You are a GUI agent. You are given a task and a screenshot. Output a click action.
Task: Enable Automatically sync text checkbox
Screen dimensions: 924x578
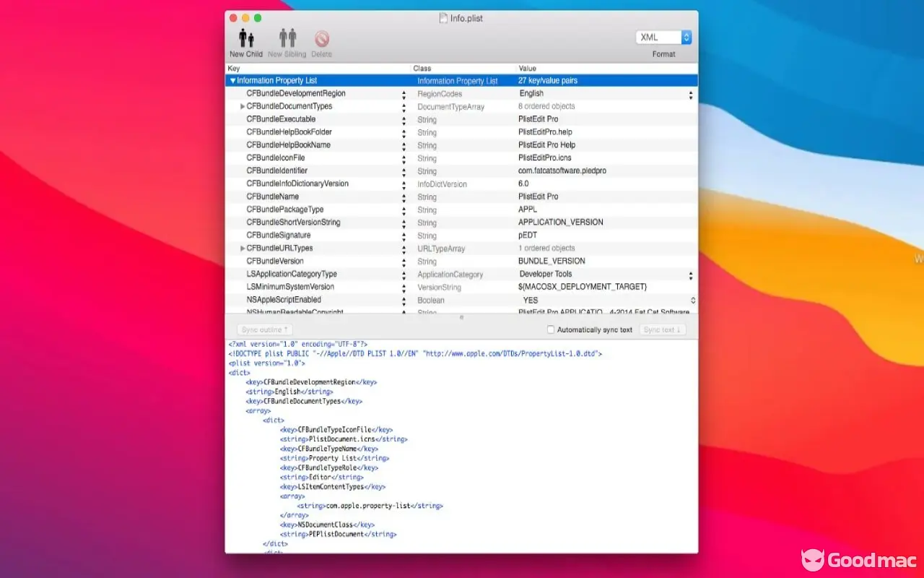(551, 330)
